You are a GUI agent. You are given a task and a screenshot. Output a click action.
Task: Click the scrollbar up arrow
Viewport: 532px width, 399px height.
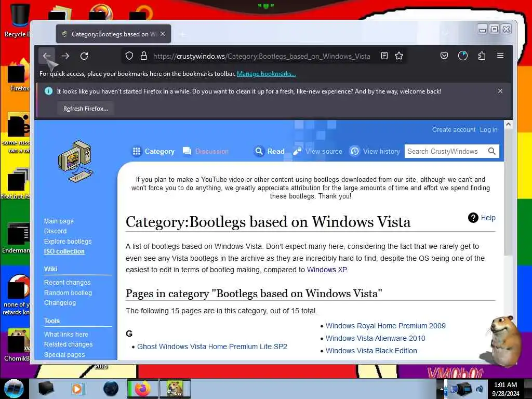pos(508,125)
